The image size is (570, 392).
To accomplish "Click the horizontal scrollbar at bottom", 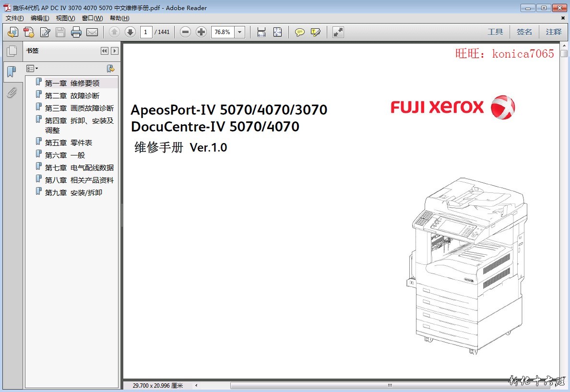I will (x=389, y=385).
